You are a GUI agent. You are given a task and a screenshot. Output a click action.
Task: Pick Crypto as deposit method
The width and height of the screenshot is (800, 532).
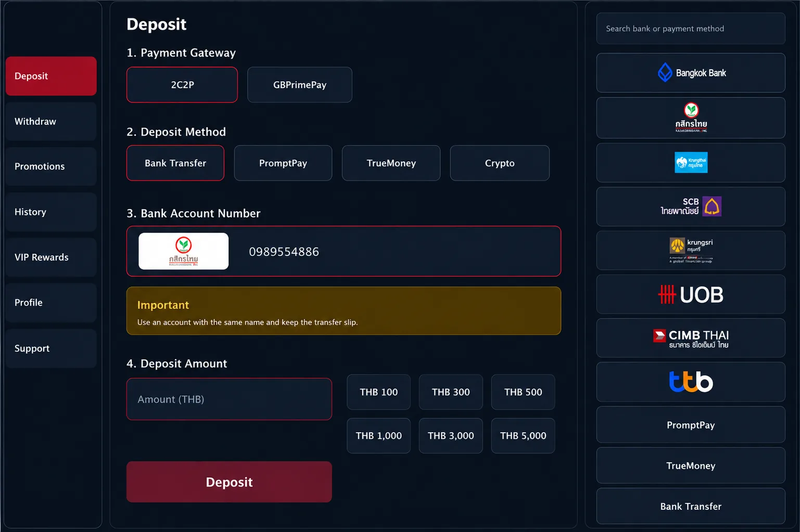(500, 163)
